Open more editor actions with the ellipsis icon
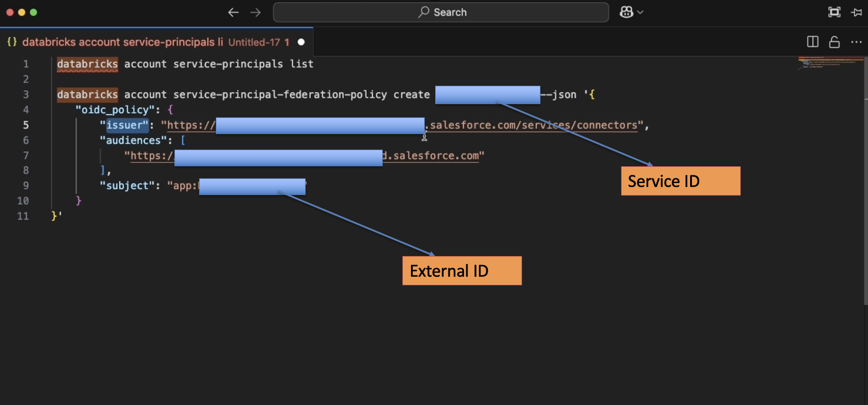 856,41
